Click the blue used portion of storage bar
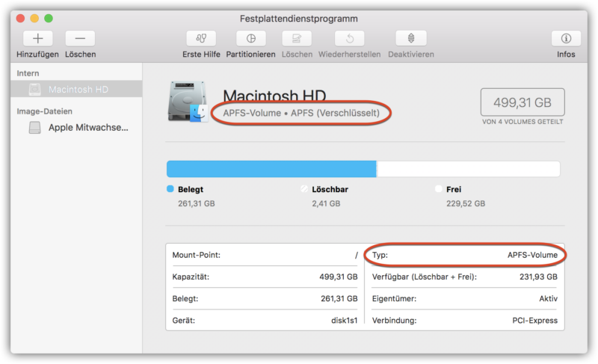The width and height of the screenshot is (598, 364). pyautogui.click(x=271, y=169)
